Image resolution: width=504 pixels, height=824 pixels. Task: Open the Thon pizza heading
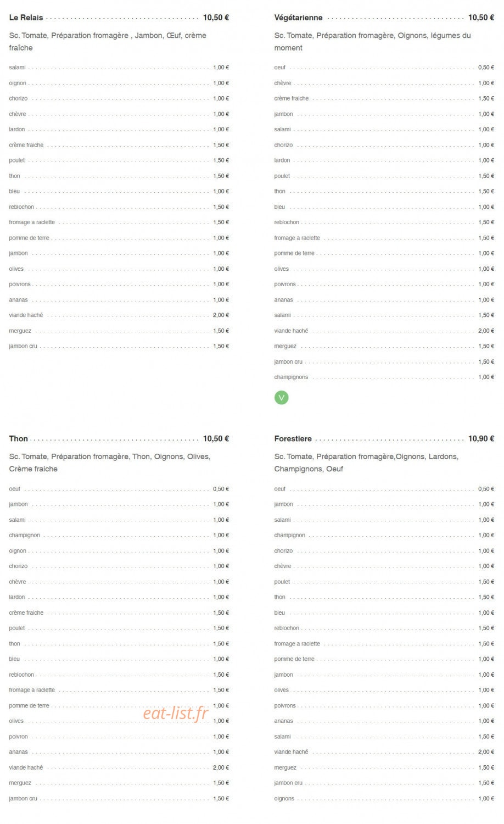tap(18, 438)
